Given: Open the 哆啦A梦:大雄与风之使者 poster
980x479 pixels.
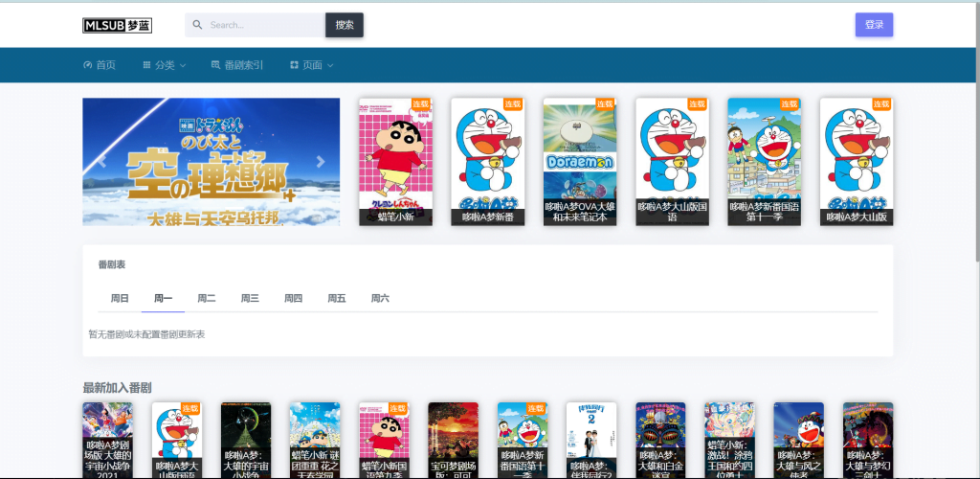Looking at the screenshot, I should coord(799,441).
